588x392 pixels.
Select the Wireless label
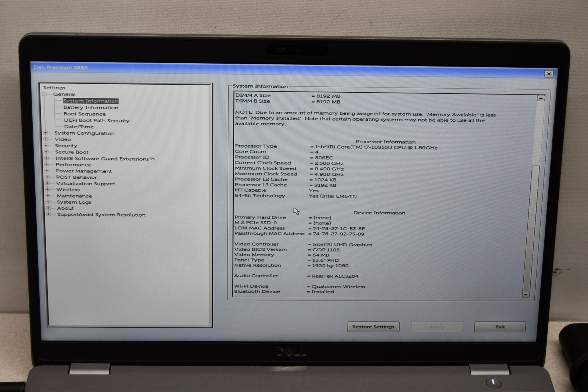[x=68, y=190]
